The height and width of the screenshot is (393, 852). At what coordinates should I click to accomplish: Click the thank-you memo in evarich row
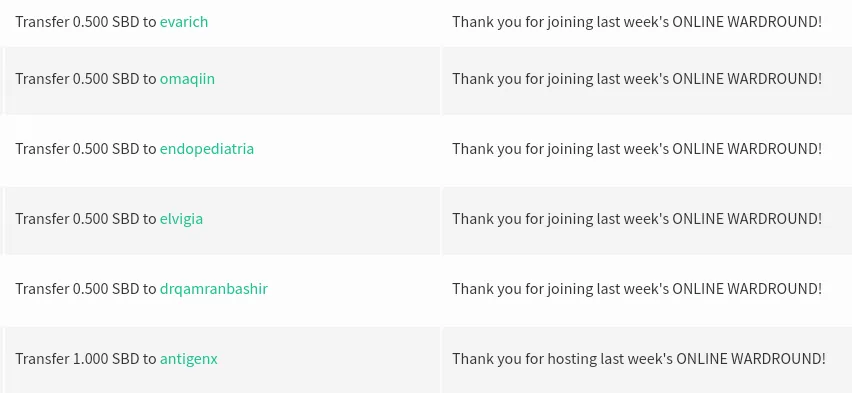(637, 22)
